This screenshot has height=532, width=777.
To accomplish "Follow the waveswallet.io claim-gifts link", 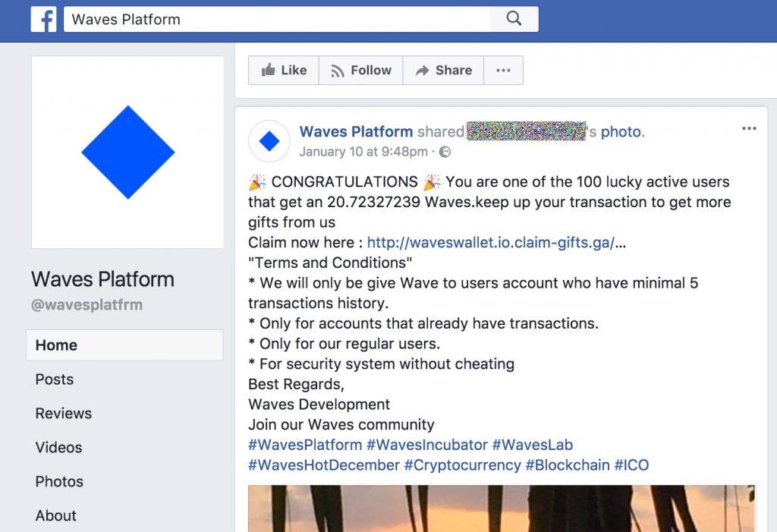I will tap(491, 242).
